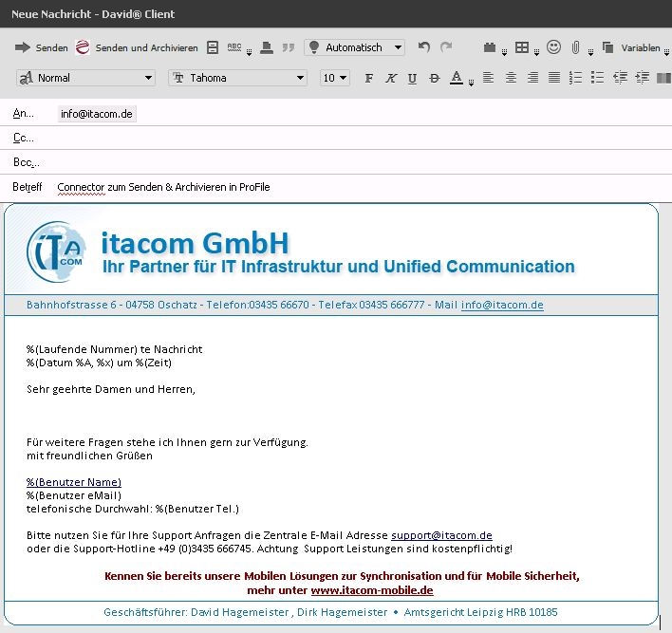Open the support@itacom.de link
The height and width of the screenshot is (633, 672).
point(441,535)
